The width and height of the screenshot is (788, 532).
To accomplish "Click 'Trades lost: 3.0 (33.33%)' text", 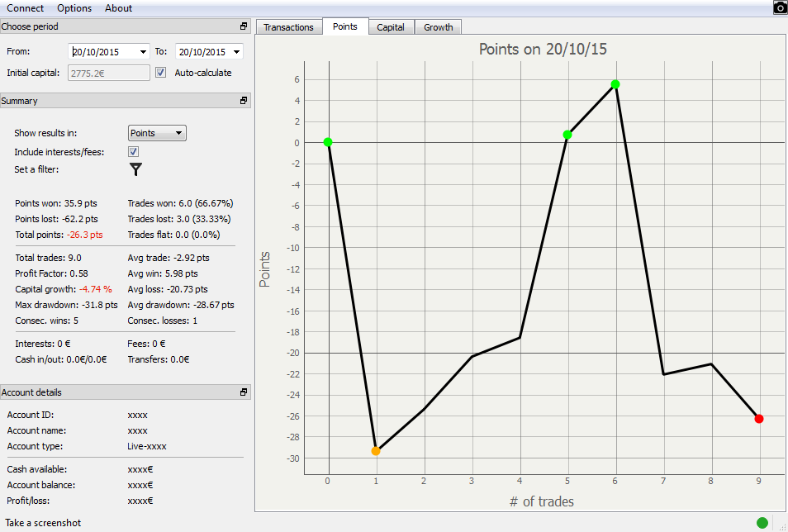I will pos(179,219).
